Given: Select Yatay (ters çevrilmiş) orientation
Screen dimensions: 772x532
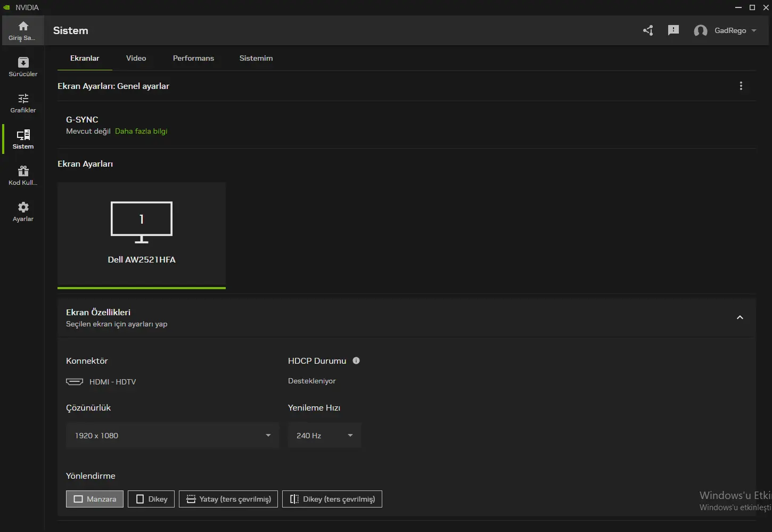Looking at the screenshot, I should click(228, 499).
